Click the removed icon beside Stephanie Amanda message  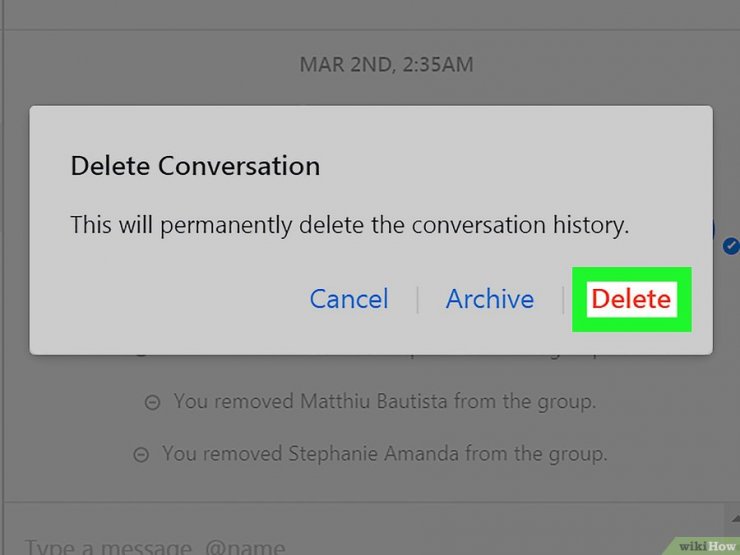141,455
